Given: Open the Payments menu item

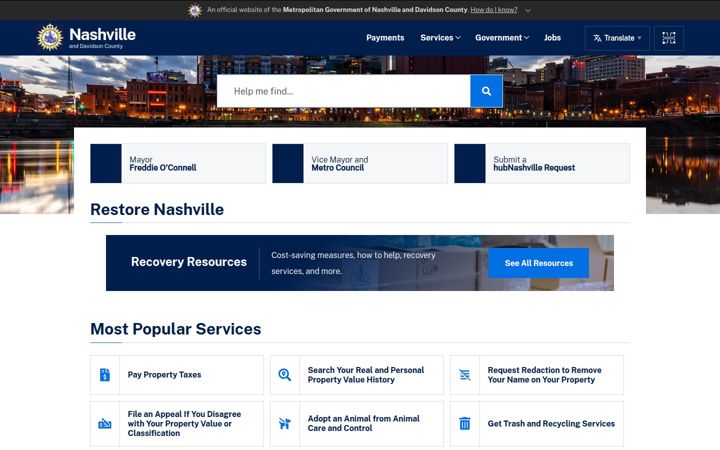Looking at the screenshot, I should tap(385, 38).
